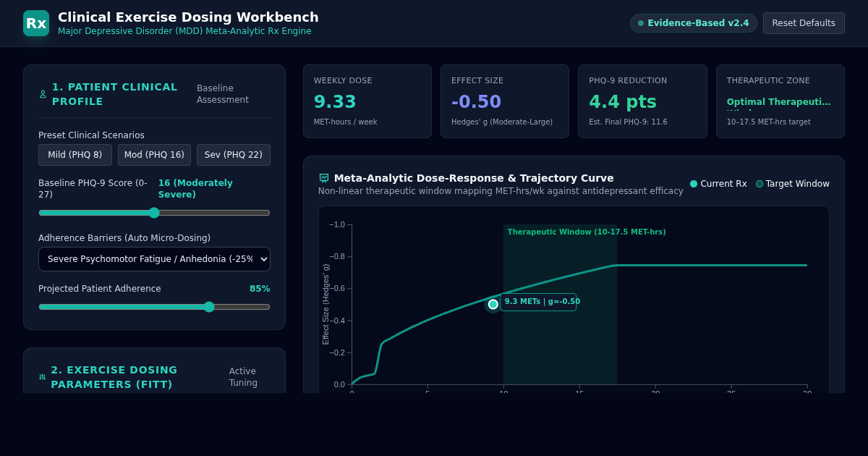Click the Weekly Dose value 9.33

pos(335,102)
